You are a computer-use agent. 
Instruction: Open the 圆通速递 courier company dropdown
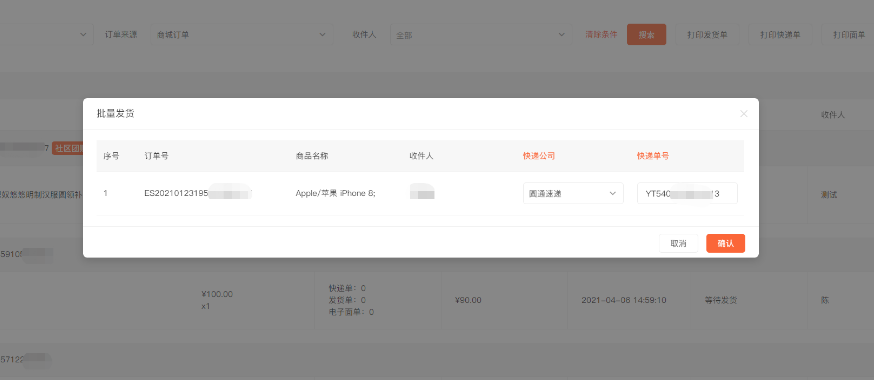click(x=573, y=193)
